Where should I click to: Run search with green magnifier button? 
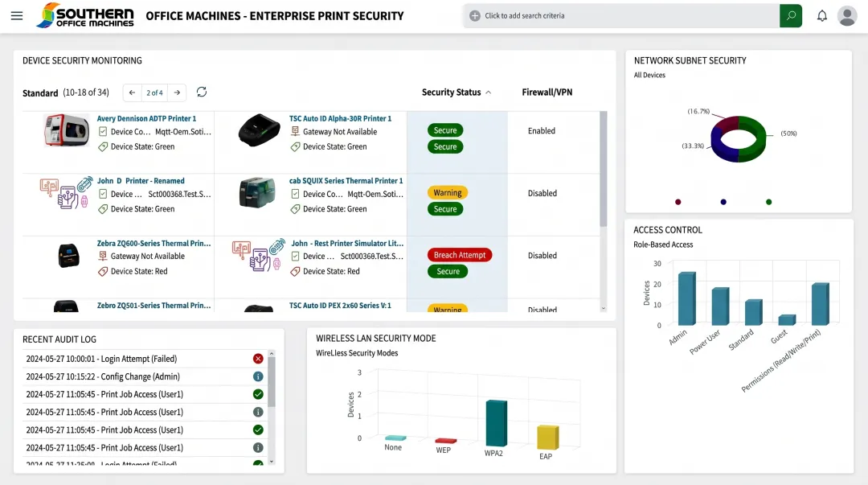791,15
